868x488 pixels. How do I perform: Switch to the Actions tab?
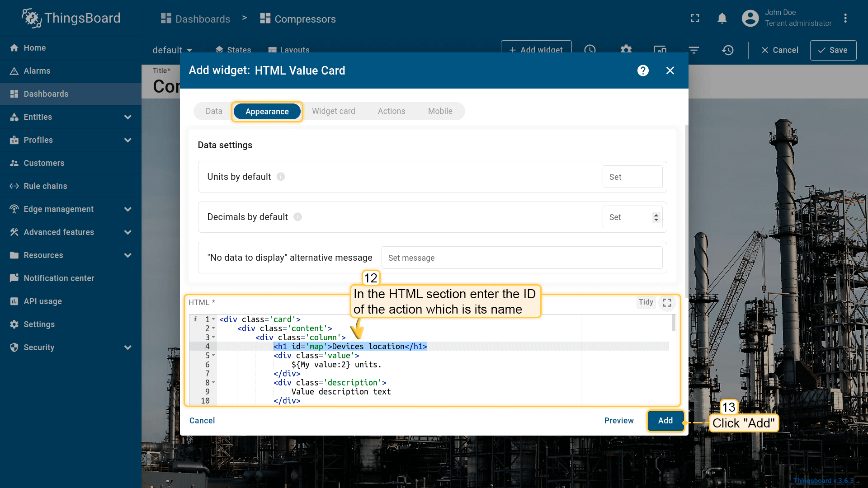[391, 111]
